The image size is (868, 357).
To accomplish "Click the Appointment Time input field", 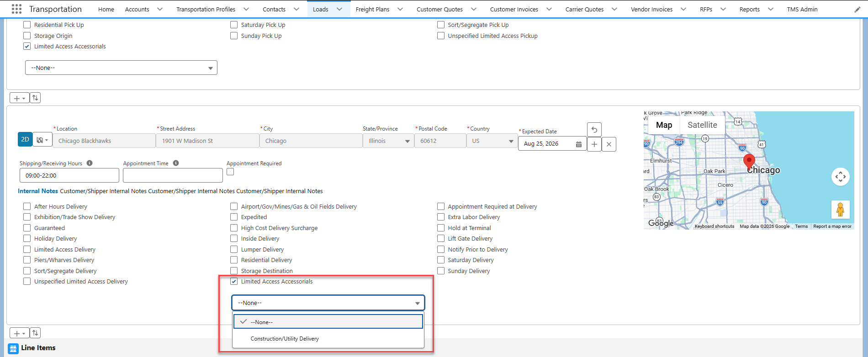I will [x=173, y=175].
